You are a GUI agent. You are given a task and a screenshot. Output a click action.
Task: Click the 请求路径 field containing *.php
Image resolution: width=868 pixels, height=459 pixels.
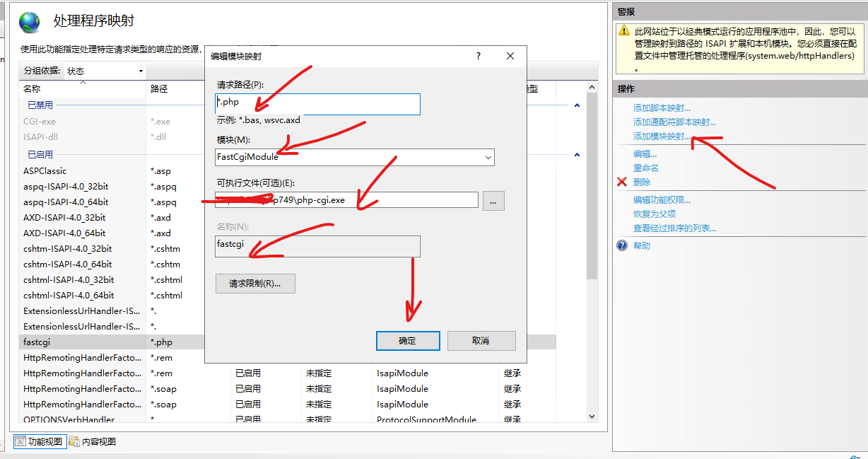coord(317,104)
